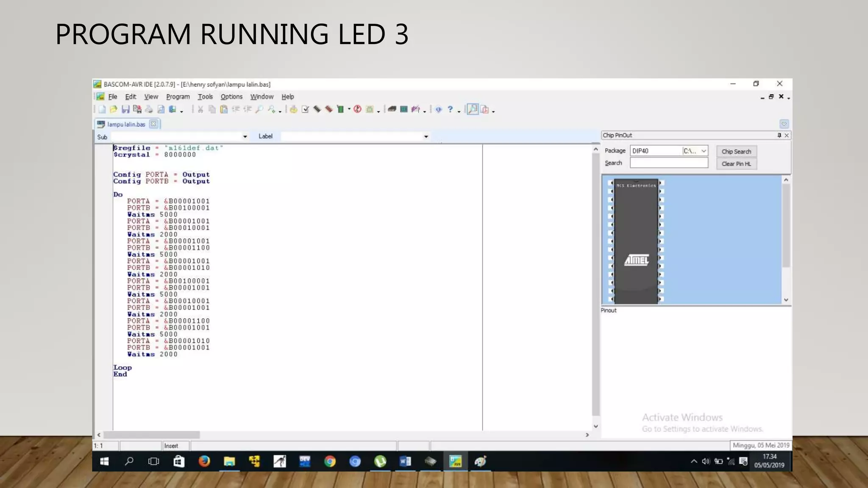The image size is (868, 488).
Task: Toggle the Chip PinOut pin icon
Action: tap(779, 135)
